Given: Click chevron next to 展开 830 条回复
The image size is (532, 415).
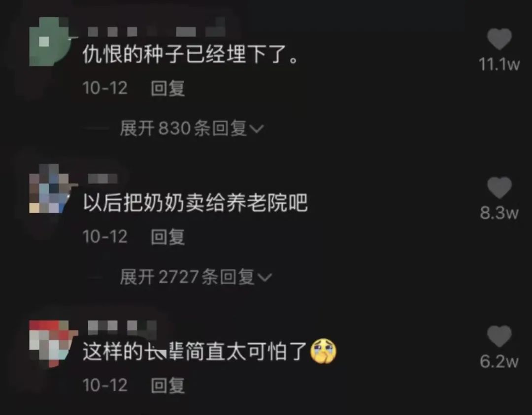Looking at the screenshot, I should (x=257, y=129).
